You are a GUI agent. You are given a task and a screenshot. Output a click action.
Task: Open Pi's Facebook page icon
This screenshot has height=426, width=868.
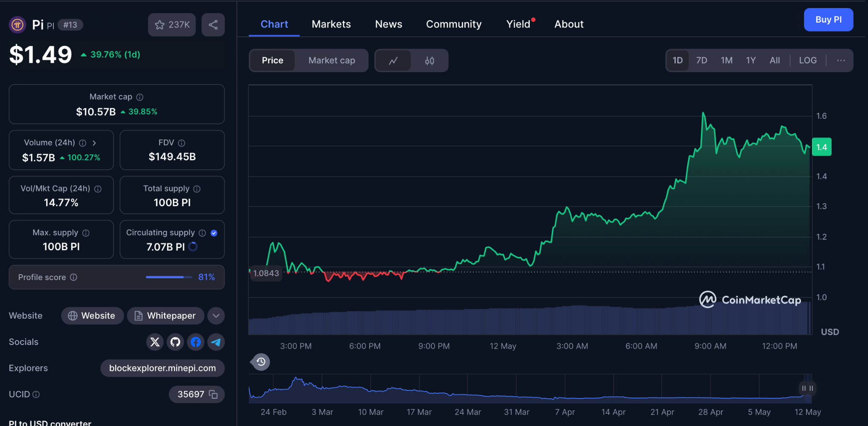coord(195,342)
